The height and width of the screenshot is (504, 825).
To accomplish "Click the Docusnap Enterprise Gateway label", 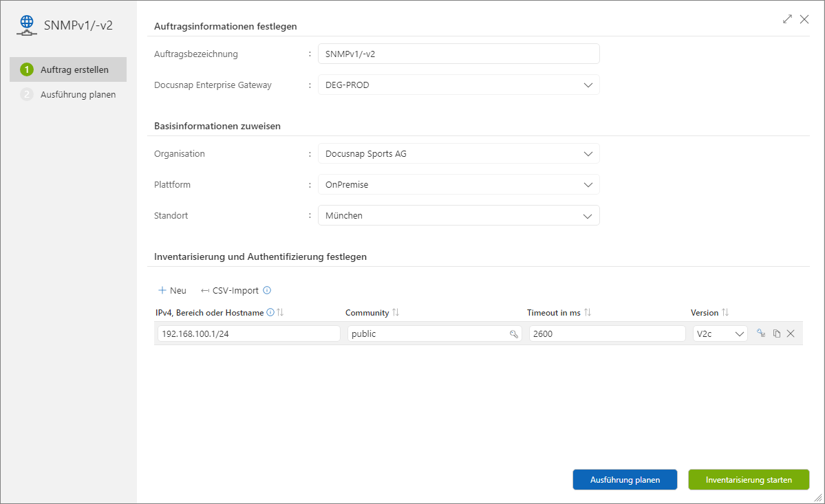I will [213, 85].
